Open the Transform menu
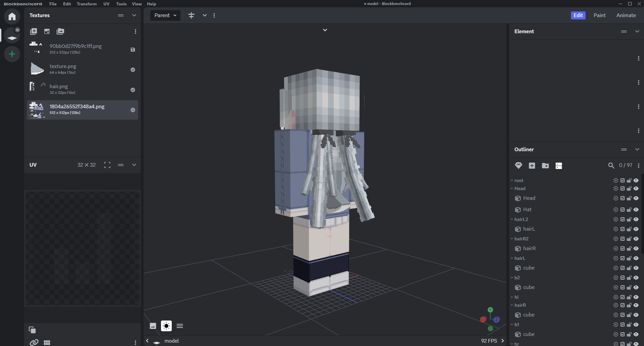This screenshot has height=346, width=644. point(87,4)
